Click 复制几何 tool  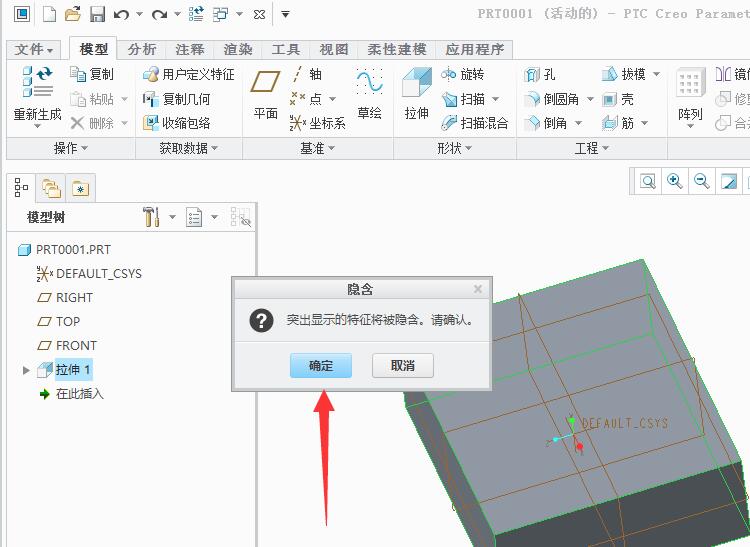[x=176, y=99]
